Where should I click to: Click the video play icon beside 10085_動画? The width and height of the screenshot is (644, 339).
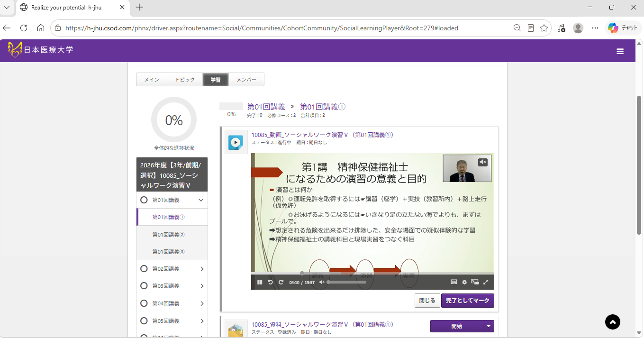coord(236,142)
